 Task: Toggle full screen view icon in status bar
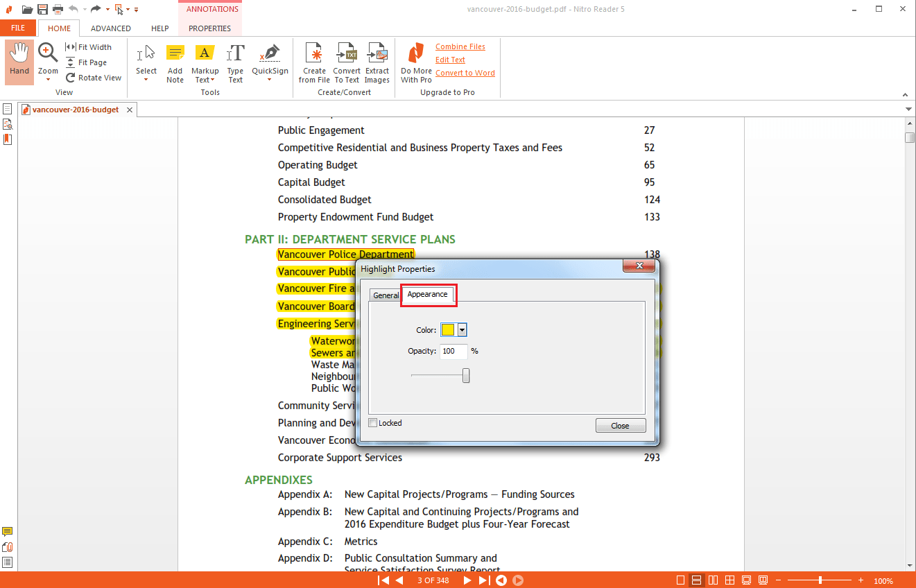(x=747, y=580)
